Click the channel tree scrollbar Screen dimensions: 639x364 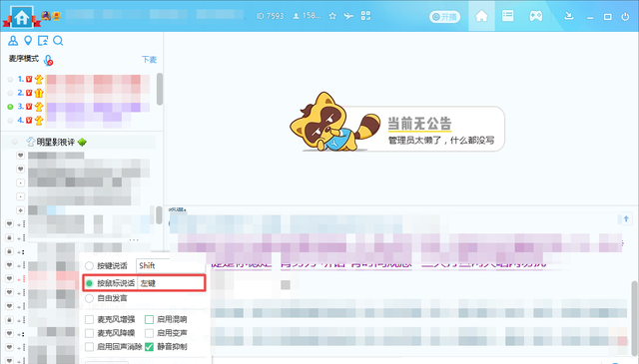(x=159, y=215)
